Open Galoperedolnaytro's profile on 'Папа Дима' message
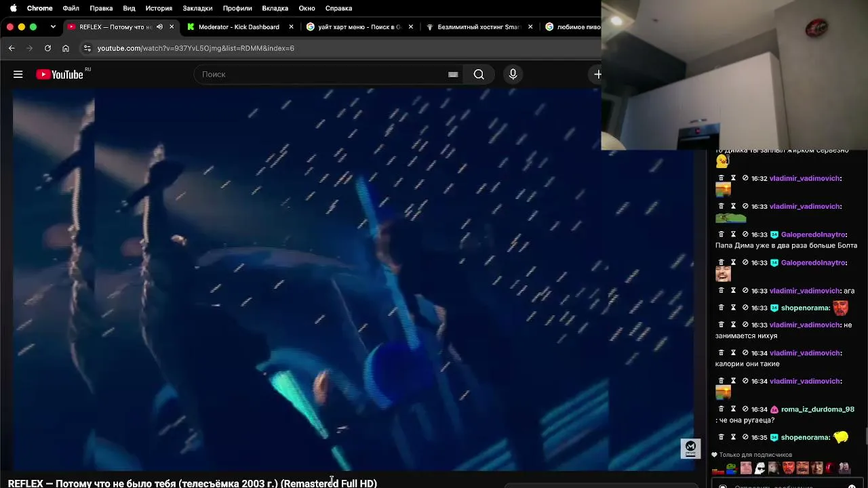 (813, 235)
